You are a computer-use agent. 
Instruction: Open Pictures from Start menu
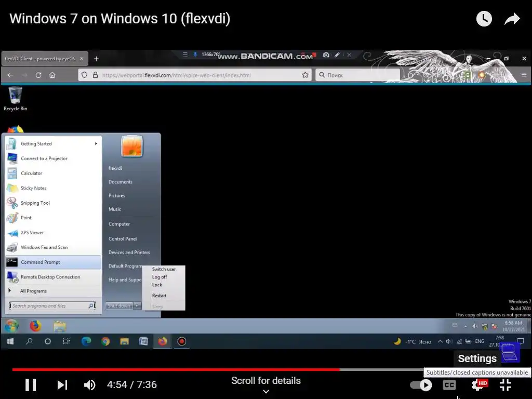[117, 195]
